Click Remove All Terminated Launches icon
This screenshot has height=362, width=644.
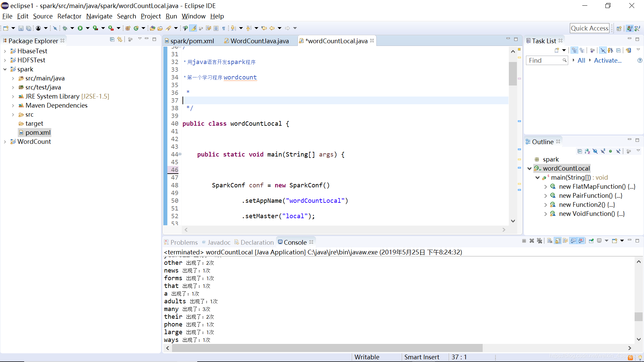pos(539,241)
